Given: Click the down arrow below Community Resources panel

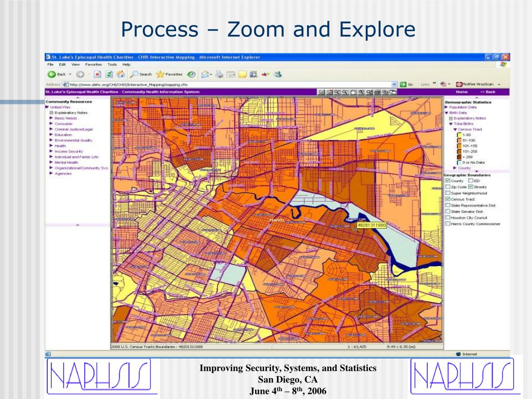Looking at the screenshot, I should click(x=77, y=225).
